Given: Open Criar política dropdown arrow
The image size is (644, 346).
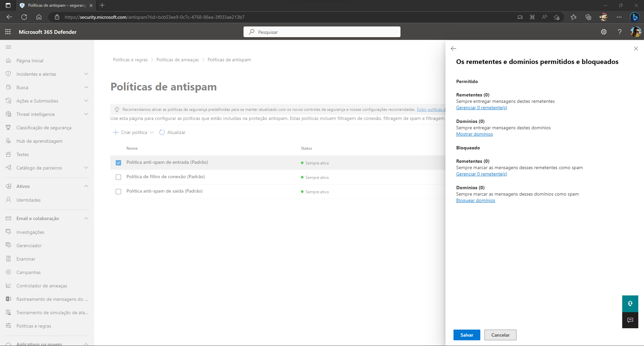Looking at the screenshot, I should pyautogui.click(x=152, y=132).
